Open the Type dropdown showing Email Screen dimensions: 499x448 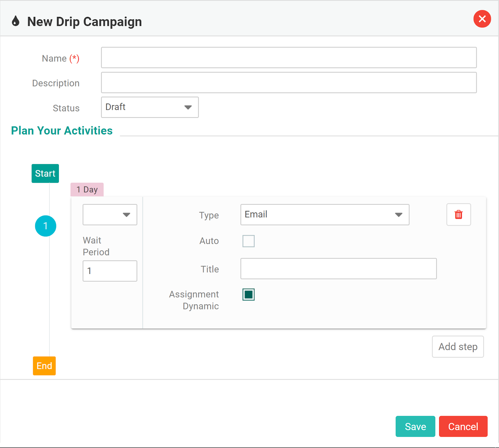point(325,215)
